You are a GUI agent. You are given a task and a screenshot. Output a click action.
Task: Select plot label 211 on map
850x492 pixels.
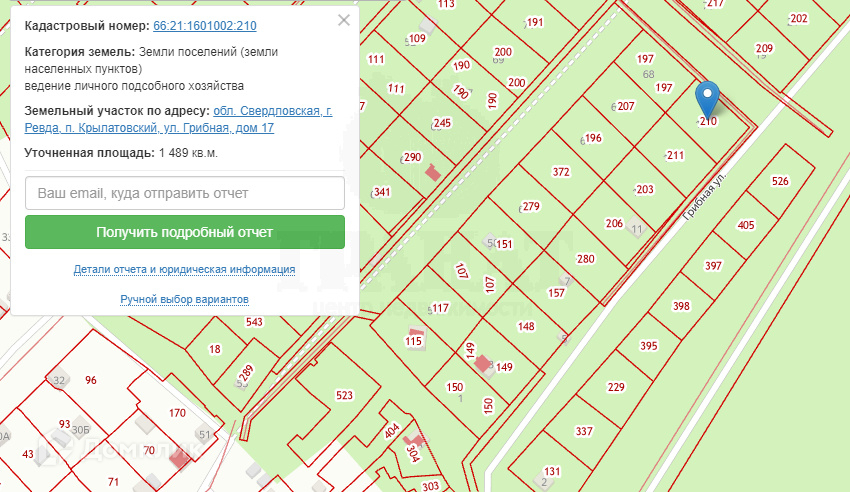675,156
